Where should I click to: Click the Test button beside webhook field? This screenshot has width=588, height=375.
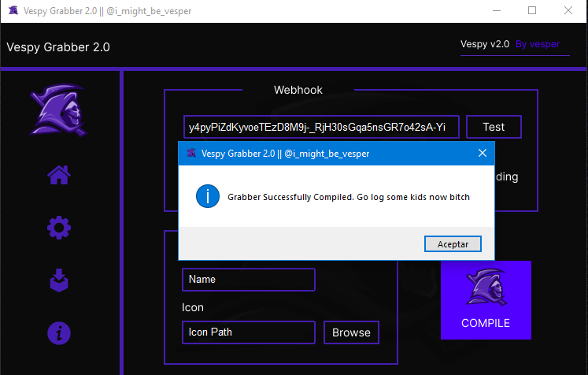click(x=494, y=127)
